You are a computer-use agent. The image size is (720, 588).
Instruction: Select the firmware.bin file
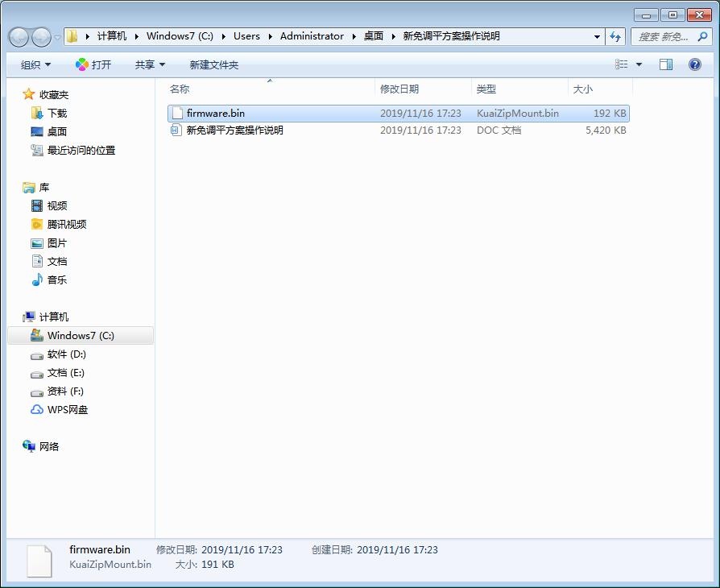[x=215, y=114]
